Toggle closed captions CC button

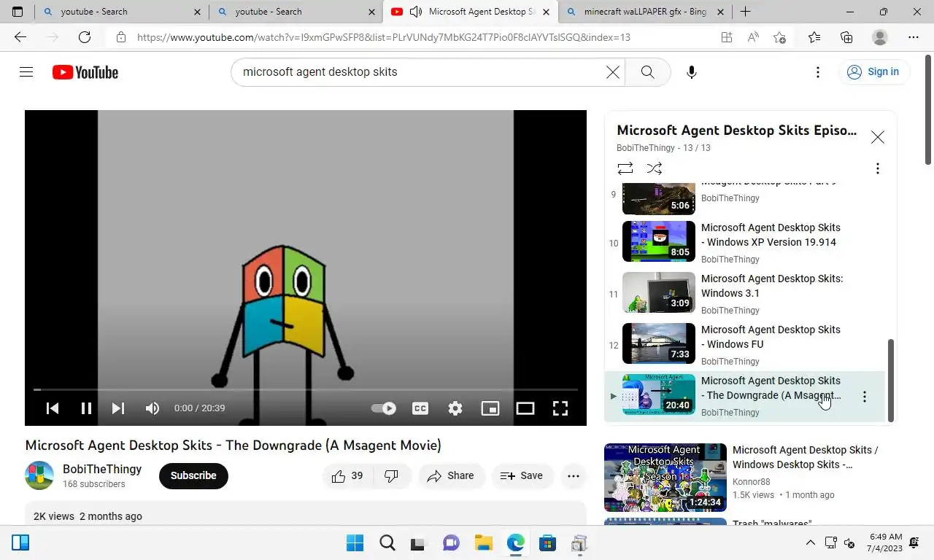click(420, 408)
